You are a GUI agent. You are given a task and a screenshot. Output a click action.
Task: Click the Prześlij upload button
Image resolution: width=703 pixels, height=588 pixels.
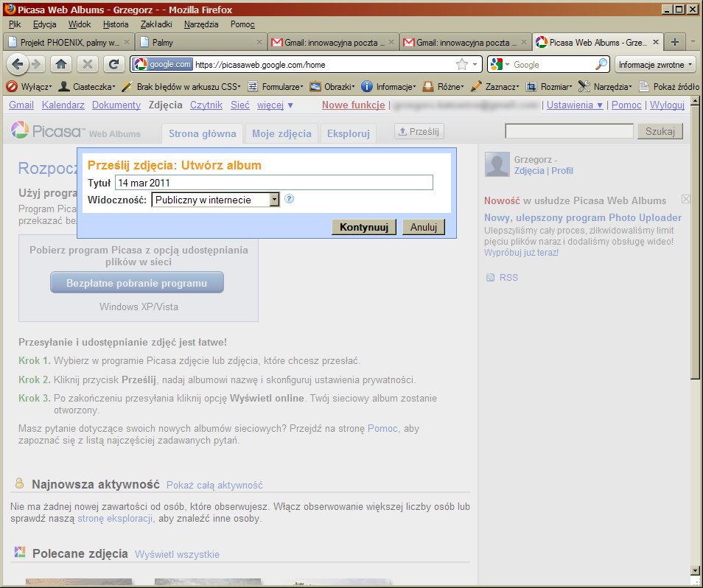419,131
